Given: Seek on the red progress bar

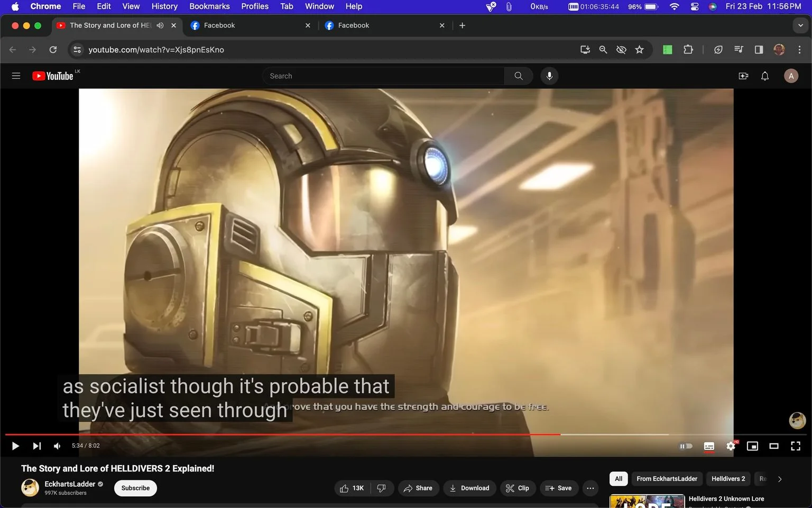Looking at the screenshot, I should [282, 434].
